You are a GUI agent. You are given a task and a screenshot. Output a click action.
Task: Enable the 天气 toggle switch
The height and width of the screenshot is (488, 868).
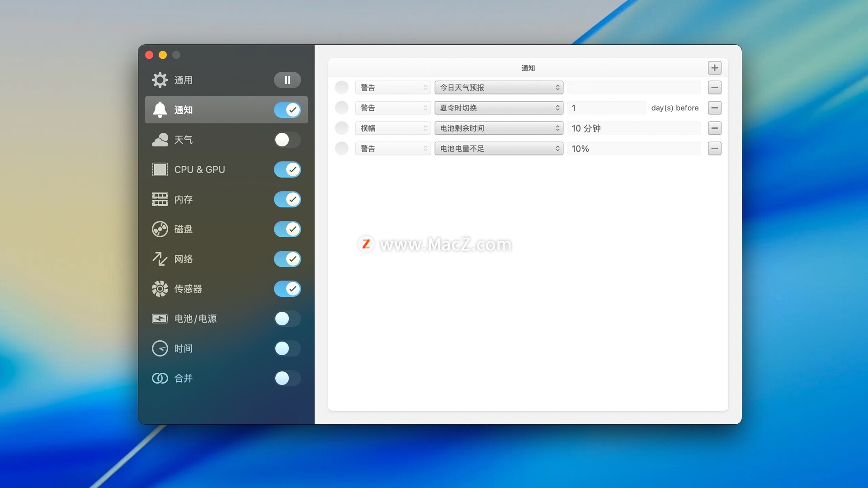pos(287,140)
